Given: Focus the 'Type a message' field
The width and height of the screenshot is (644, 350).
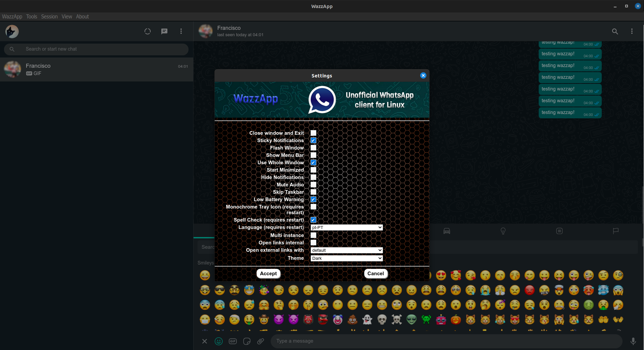Looking at the screenshot, I should click(x=446, y=341).
